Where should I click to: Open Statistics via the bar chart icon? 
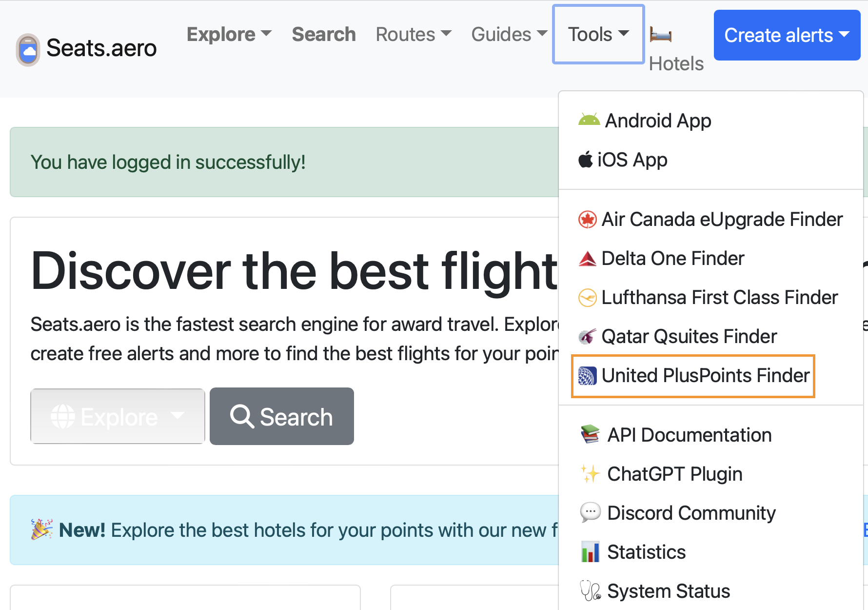coord(591,551)
